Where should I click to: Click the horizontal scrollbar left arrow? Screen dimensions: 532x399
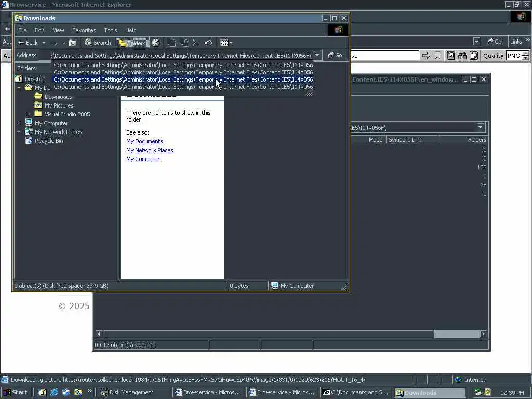coord(99,334)
